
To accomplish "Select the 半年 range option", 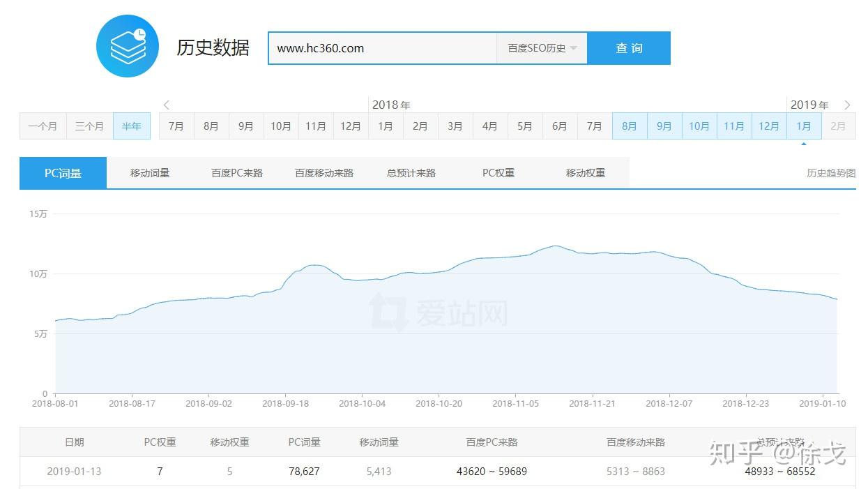I will pos(132,126).
